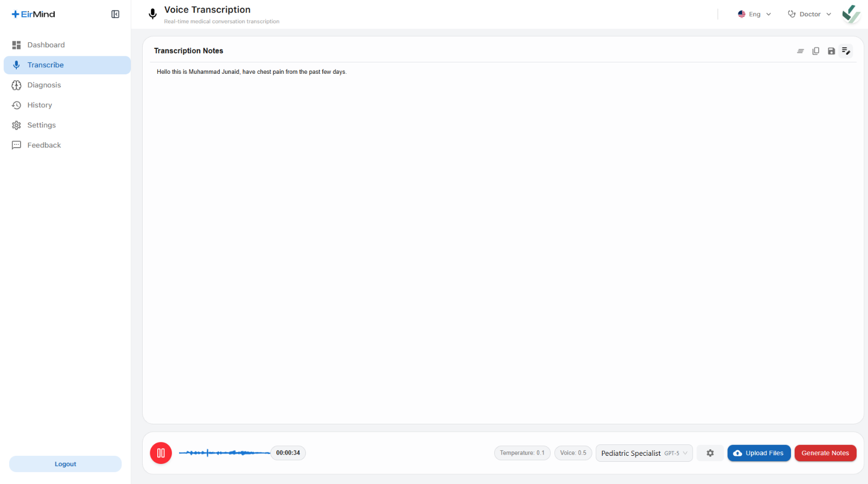Screen dimensions: 868x484
Task: Expand the Eng language dropdown
Action: point(754,14)
